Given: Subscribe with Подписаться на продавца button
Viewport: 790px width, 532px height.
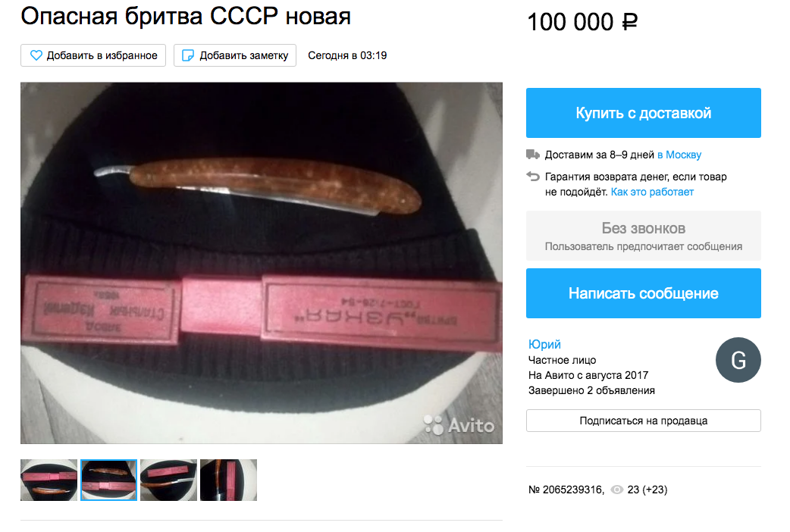Looking at the screenshot, I should [x=644, y=421].
